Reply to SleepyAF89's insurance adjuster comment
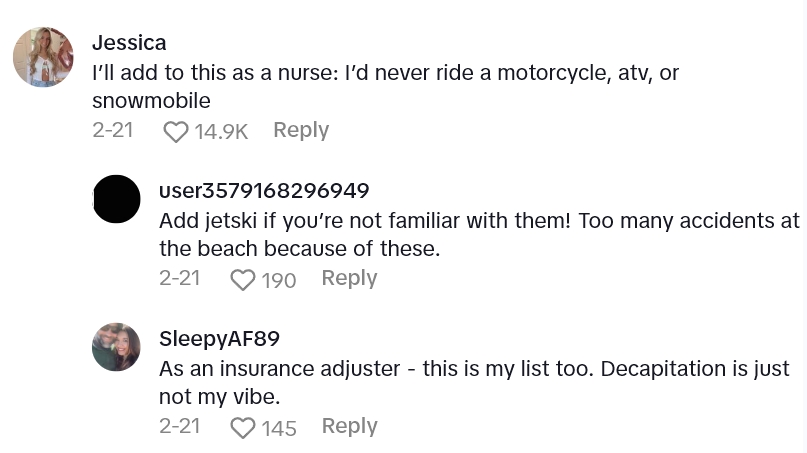This screenshot has width=807, height=453. pyautogui.click(x=348, y=426)
